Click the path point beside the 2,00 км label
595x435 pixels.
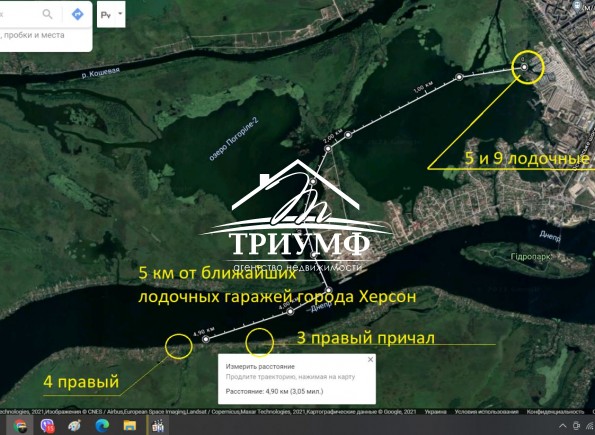(x=328, y=148)
